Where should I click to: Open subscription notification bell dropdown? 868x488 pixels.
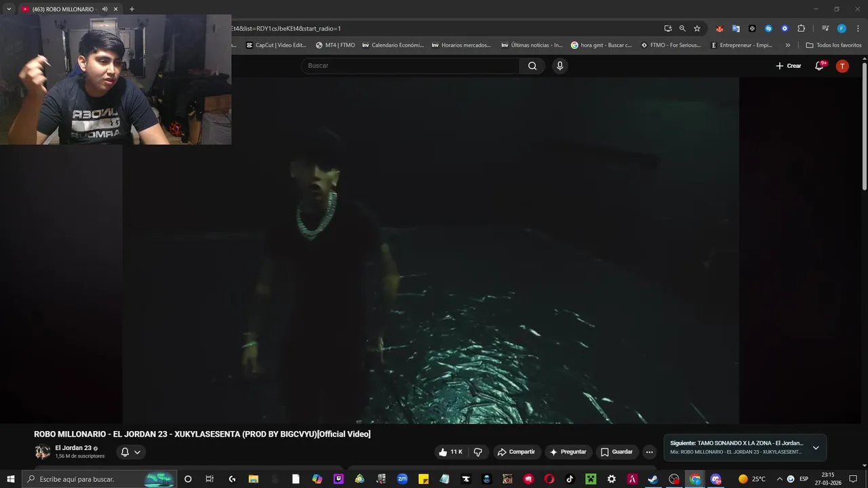(x=131, y=452)
